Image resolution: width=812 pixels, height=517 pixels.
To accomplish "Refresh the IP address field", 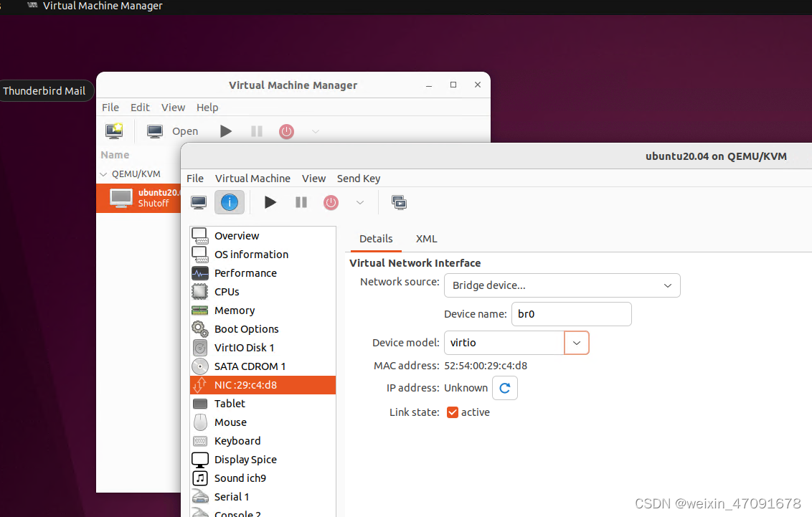I will coord(504,387).
